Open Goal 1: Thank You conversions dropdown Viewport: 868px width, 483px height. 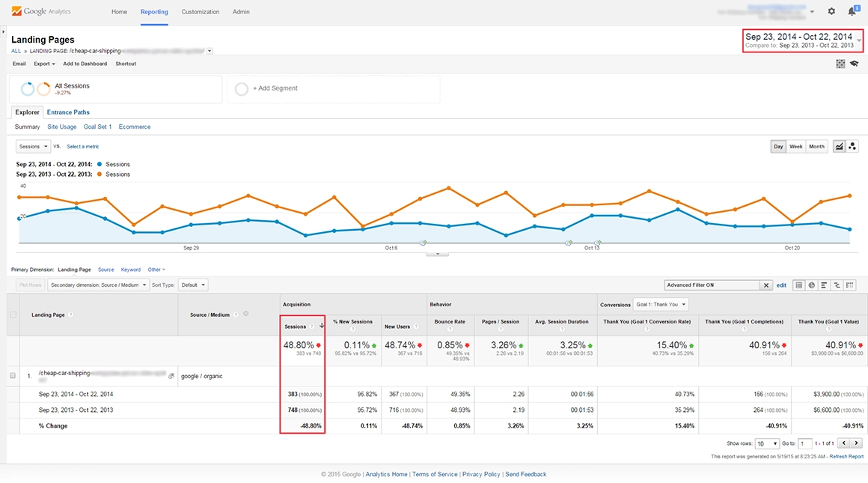[661, 304]
